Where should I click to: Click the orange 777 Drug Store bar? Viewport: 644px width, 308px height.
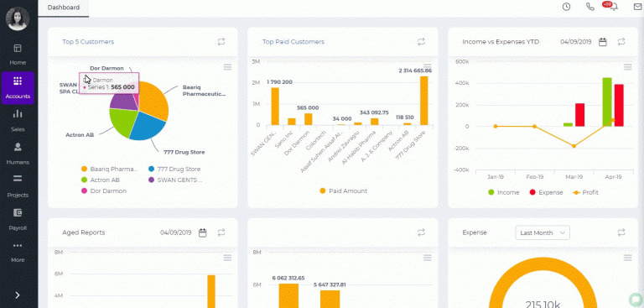click(x=423, y=101)
